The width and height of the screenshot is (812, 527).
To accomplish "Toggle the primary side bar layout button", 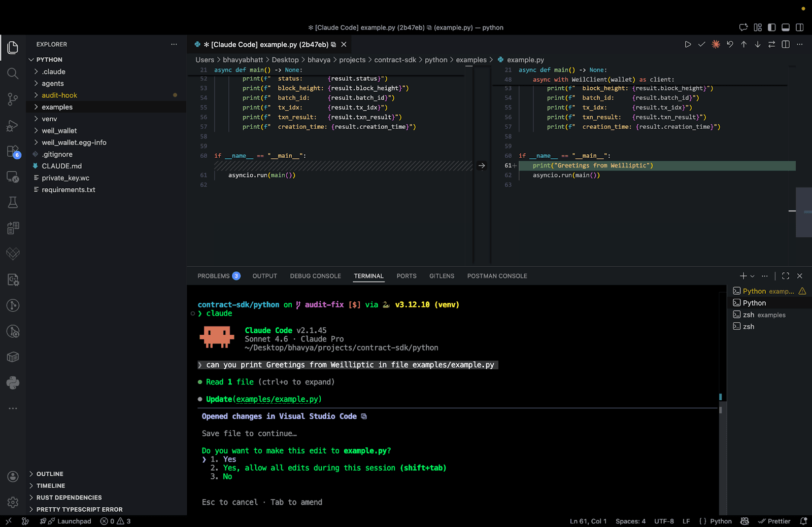I will 771,27.
